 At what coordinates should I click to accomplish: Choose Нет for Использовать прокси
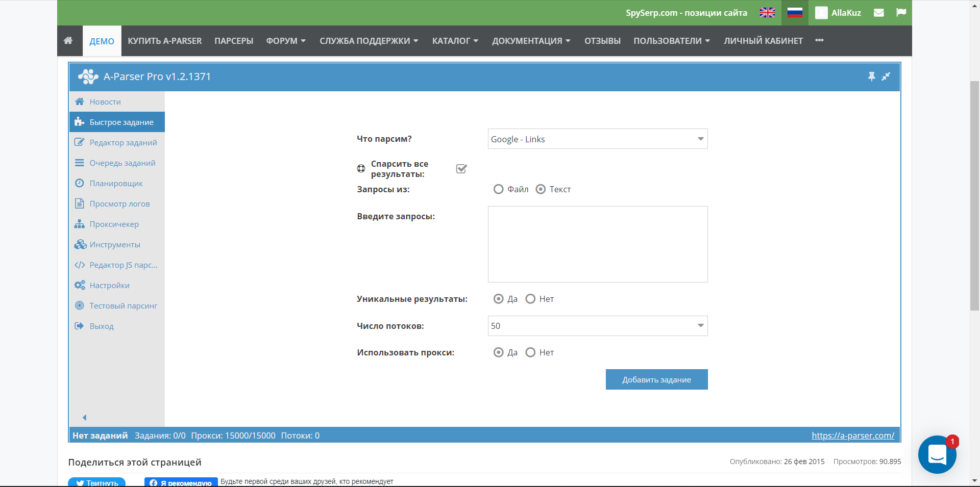[x=530, y=352]
